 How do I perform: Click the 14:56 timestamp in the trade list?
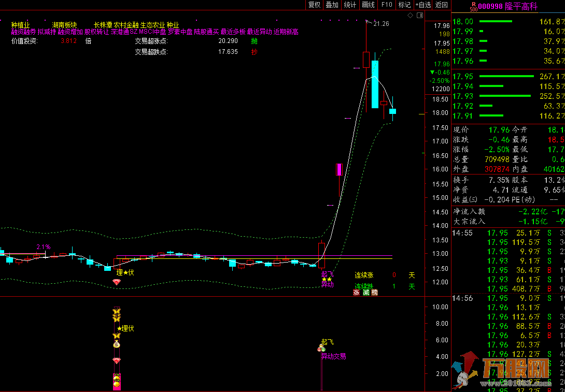pyautogui.click(x=462, y=298)
